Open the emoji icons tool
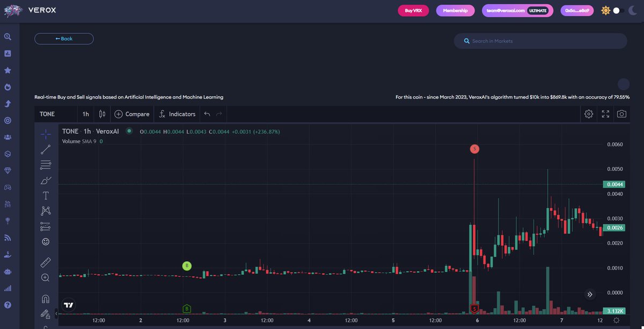The width and height of the screenshot is (644, 329). tap(46, 242)
